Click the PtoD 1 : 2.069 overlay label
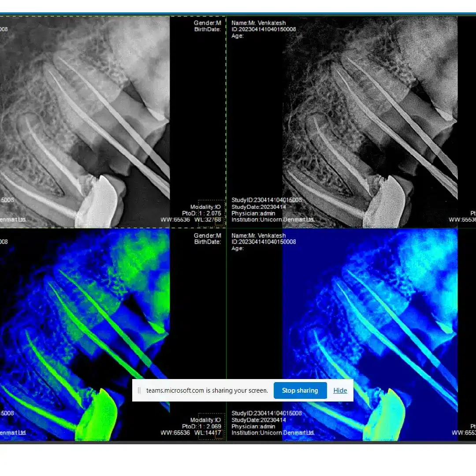 (201, 427)
